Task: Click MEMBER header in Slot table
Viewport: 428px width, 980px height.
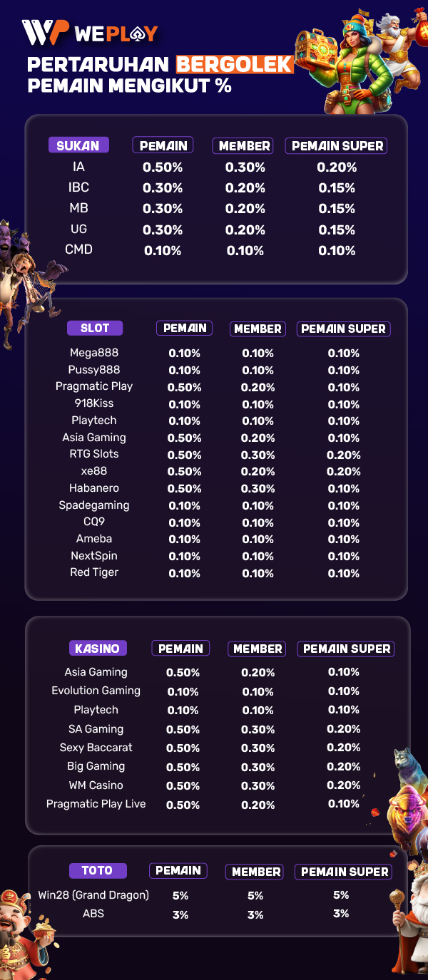Action: 258,329
